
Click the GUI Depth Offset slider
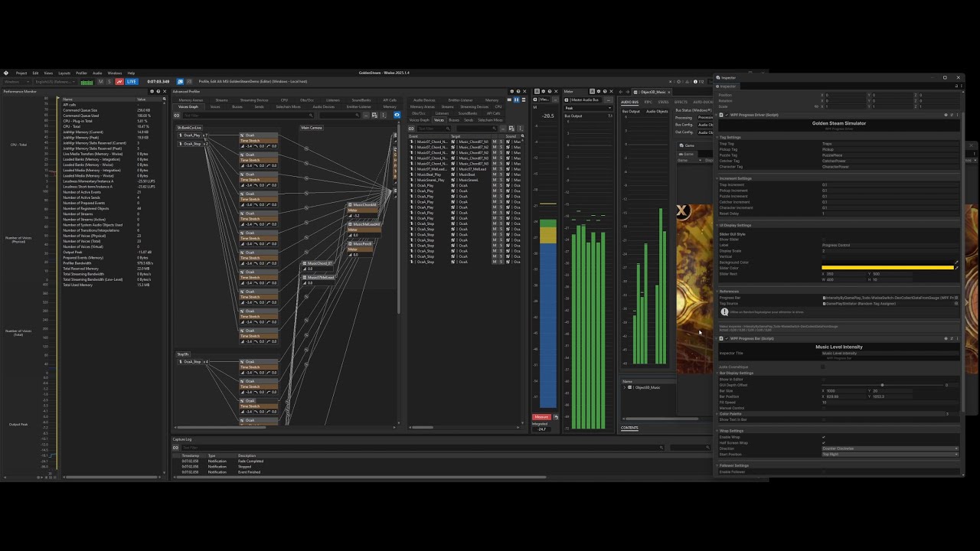pyautogui.click(x=882, y=385)
